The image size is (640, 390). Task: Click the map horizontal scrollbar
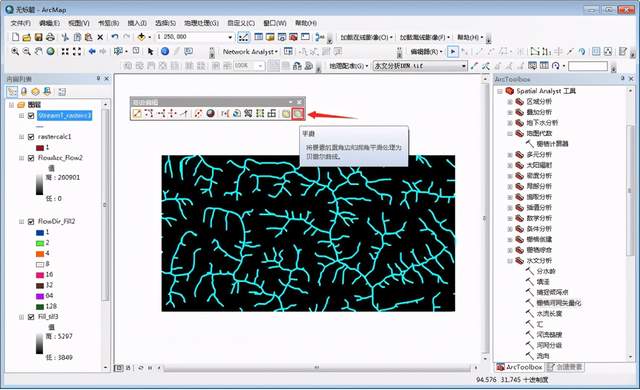click(317, 368)
